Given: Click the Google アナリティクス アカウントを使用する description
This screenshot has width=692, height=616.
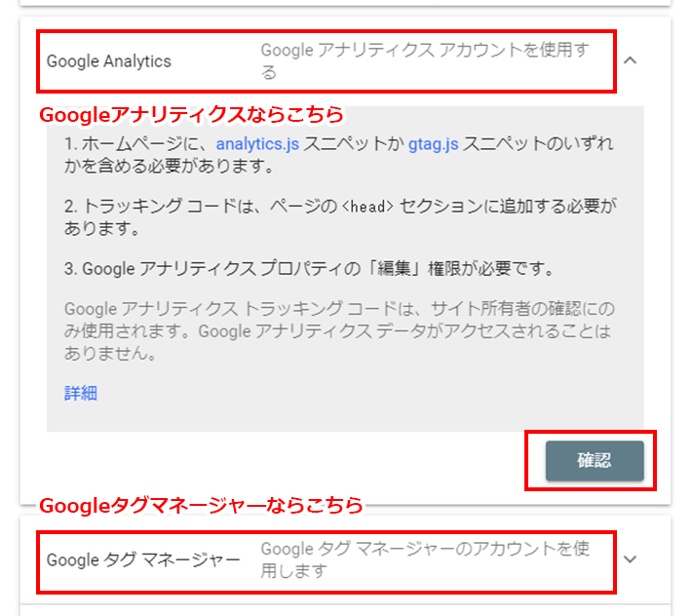Looking at the screenshot, I should 425,60.
